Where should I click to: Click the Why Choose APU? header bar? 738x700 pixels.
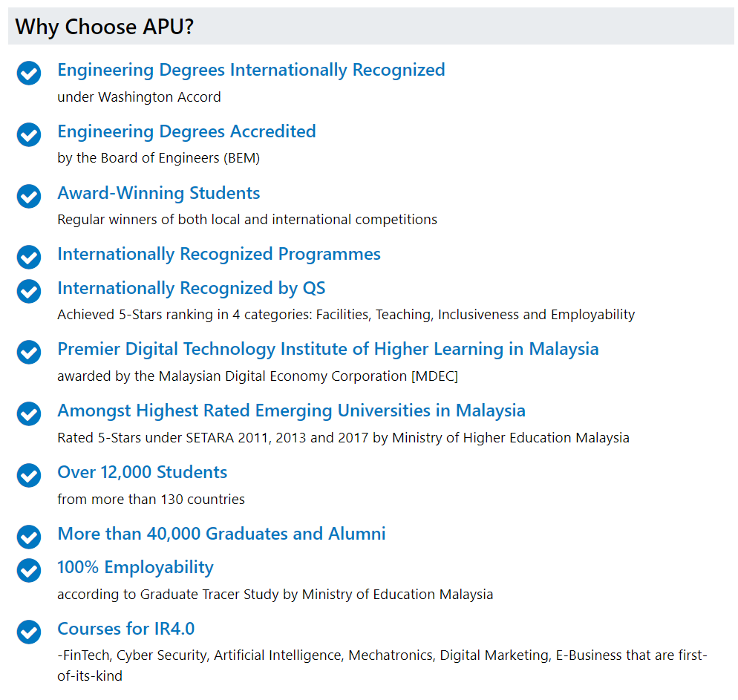coord(371,26)
